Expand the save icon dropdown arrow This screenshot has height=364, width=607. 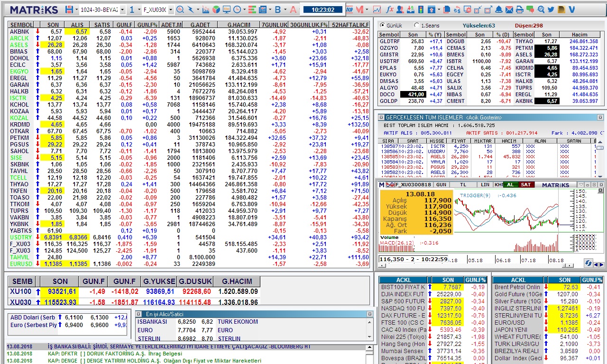click(x=76, y=9)
